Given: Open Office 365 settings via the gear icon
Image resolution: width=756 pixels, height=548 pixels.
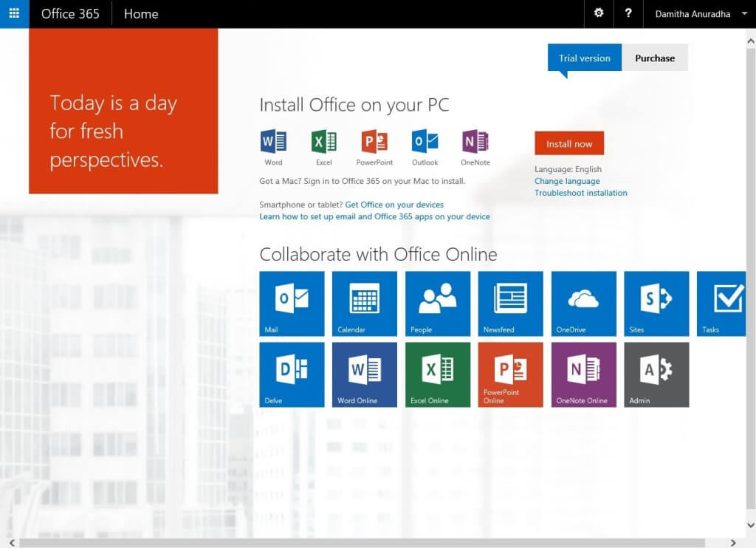Looking at the screenshot, I should pyautogui.click(x=598, y=13).
